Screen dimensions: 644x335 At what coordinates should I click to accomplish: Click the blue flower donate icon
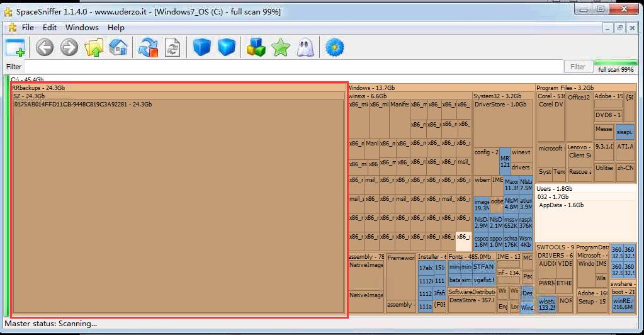pyautogui.click(x=335, y=48)
